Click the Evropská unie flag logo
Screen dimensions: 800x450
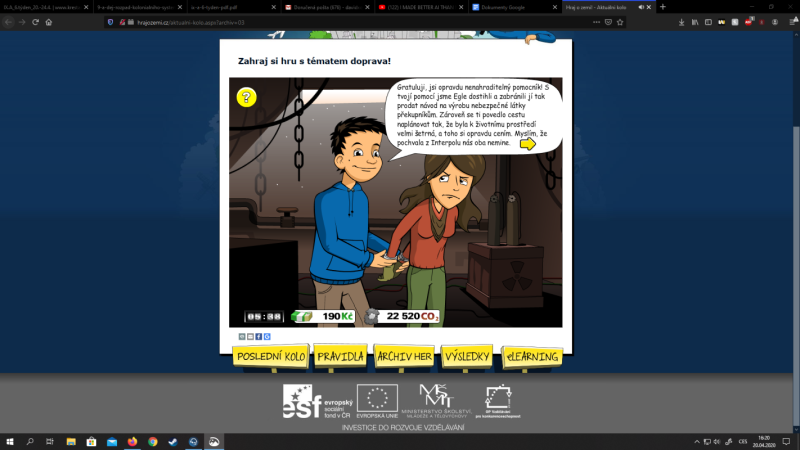(x=378, y=402)
